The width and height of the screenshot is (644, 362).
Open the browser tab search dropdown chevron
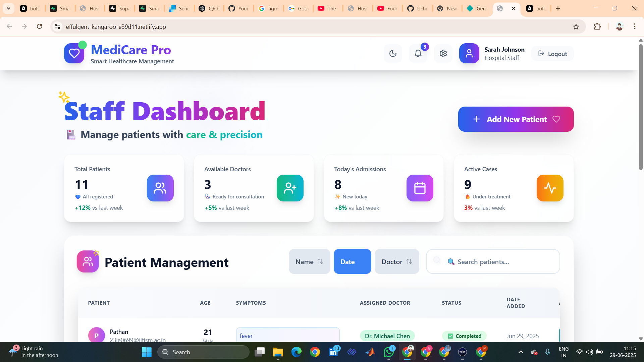click(8, 8)
